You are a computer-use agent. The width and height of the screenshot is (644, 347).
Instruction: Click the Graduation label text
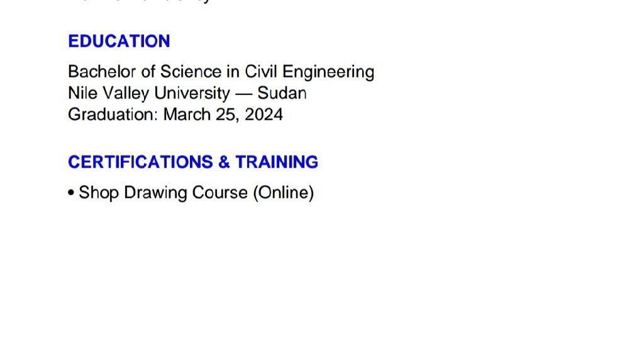click(x=113, y=115)
